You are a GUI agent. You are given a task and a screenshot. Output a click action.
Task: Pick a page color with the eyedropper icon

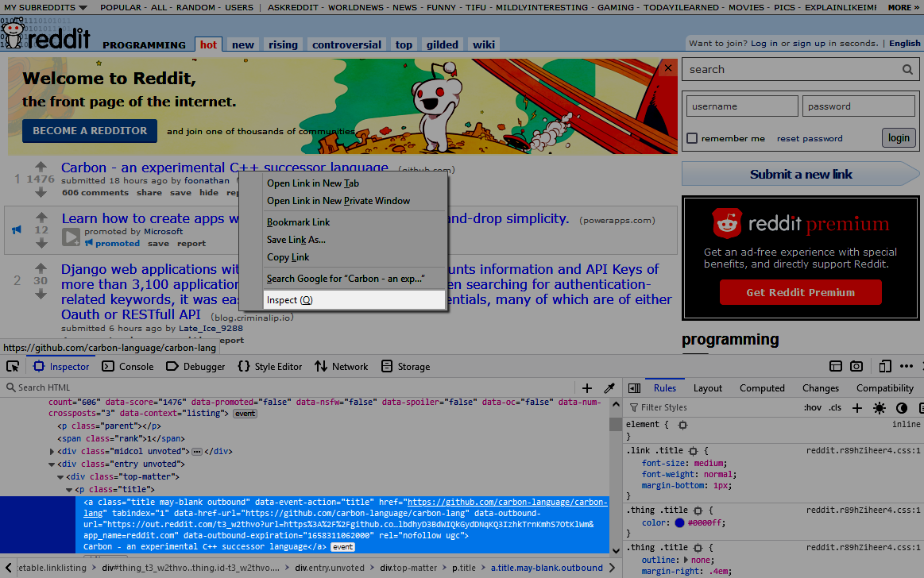point(609,388)
